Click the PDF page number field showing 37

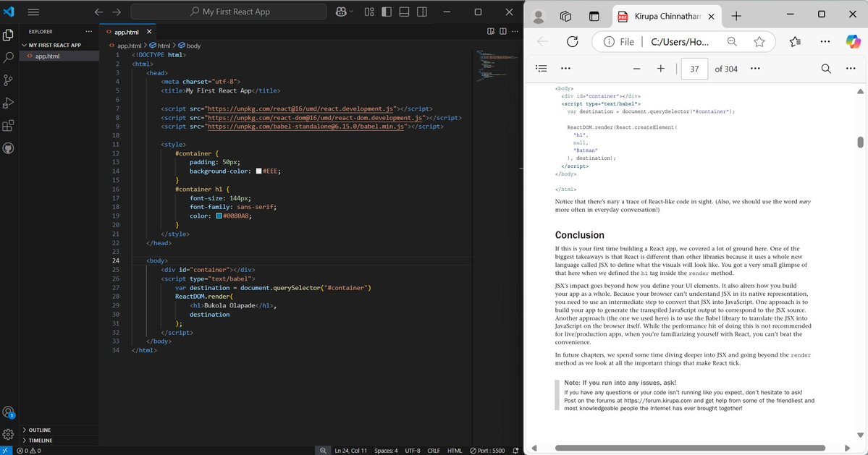694,69
